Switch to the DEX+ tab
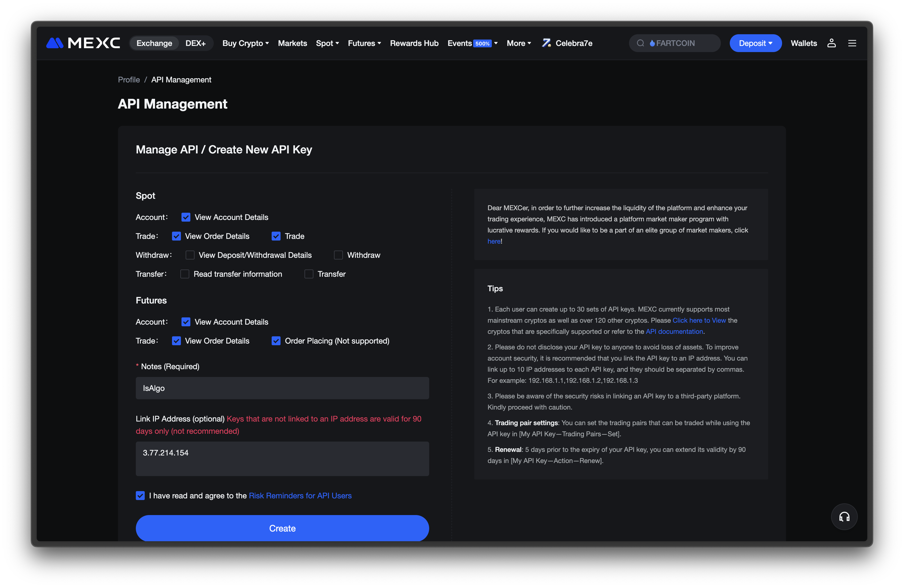Image resolution: width=904 pixels, height=588 pixels. click(x=195, y=43)
